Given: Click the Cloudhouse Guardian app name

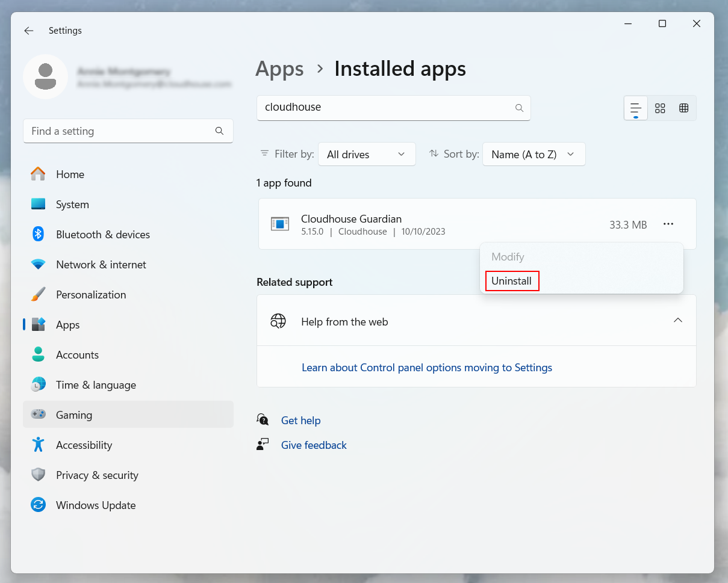Looking at the screenshot, I should pyautogui.click(x=351, y=219).
